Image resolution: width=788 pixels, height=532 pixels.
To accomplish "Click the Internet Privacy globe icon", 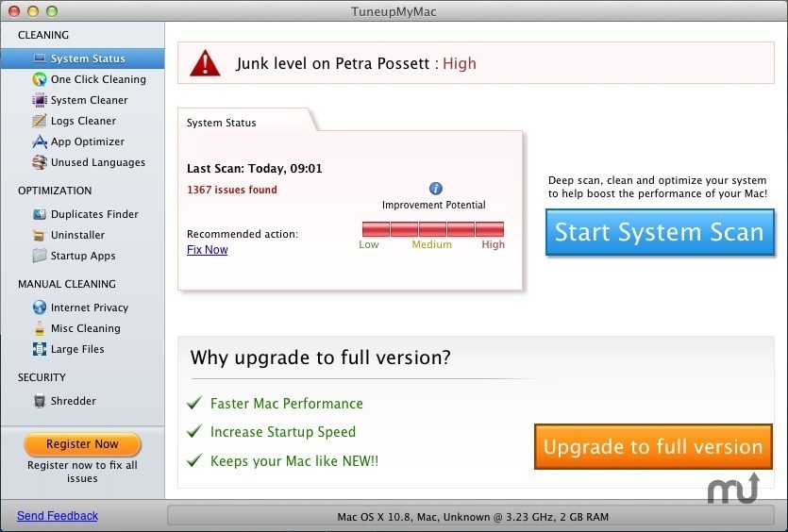I will [40, 307].
